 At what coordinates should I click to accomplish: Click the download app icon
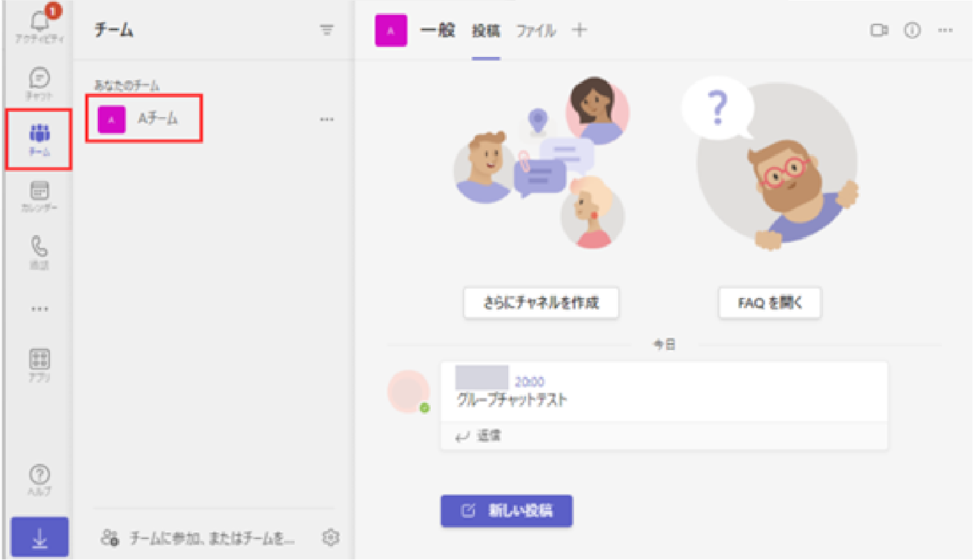40,537
